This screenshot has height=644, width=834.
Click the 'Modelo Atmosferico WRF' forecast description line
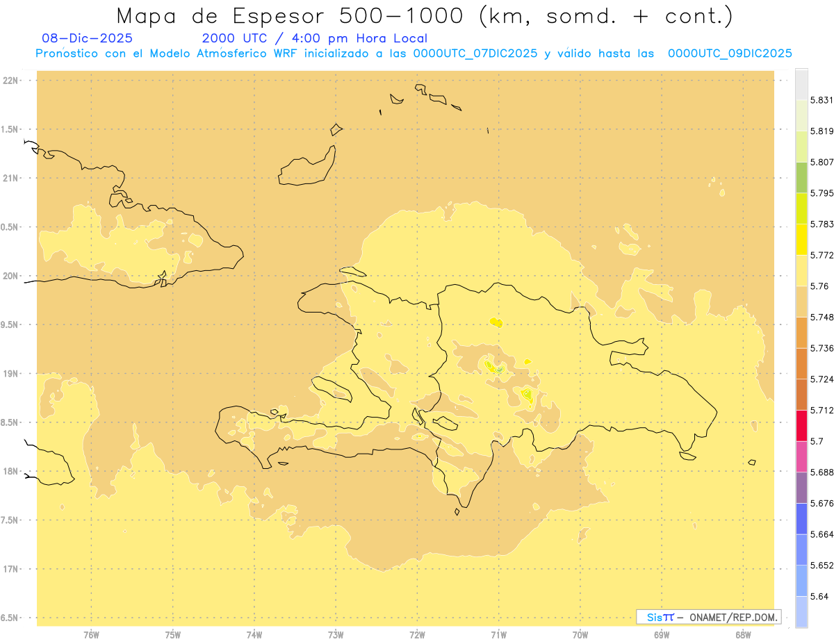tap(414, 53)
